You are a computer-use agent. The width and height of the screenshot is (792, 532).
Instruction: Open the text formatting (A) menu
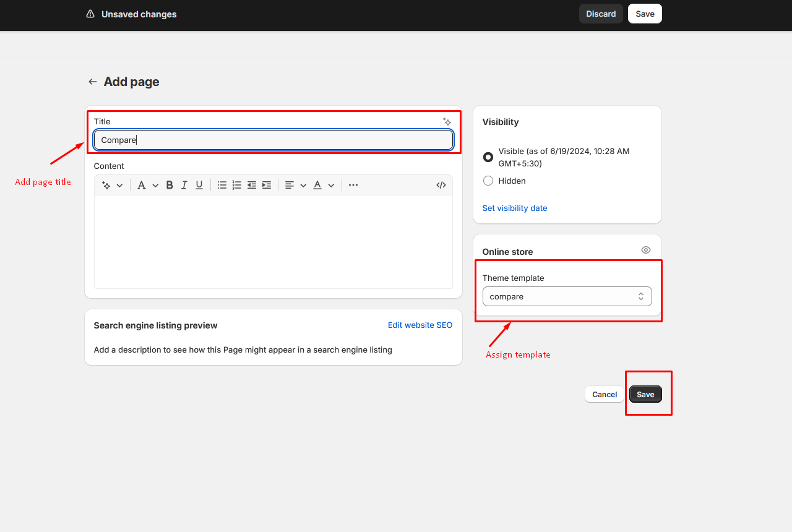click(142, 185)
